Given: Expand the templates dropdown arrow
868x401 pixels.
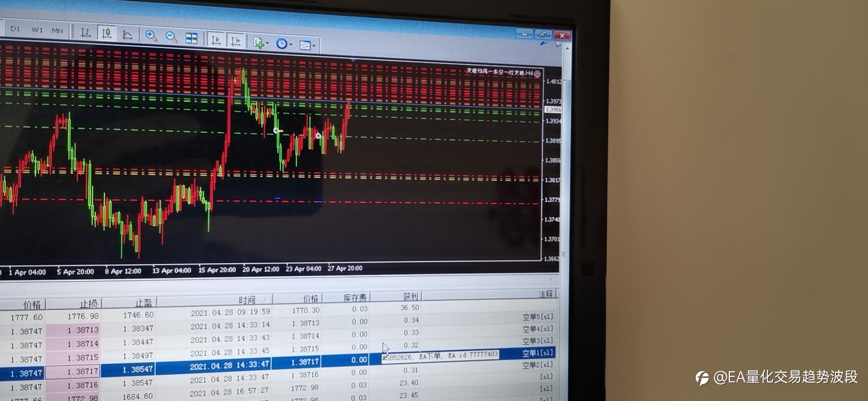Looking at the screenshot, I should (x=314, y=46).
